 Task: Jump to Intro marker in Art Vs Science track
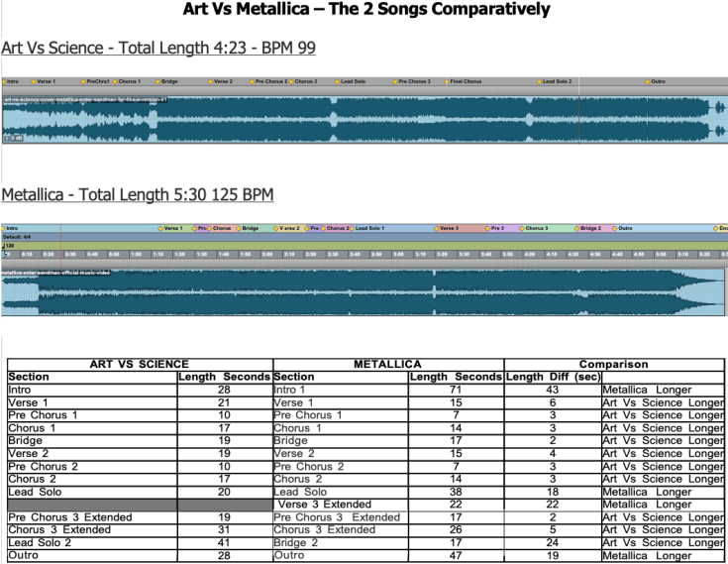pos(4,81)
